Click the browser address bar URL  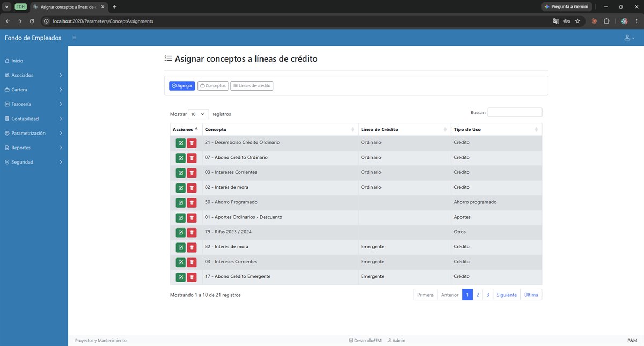(x=103, y=21)
